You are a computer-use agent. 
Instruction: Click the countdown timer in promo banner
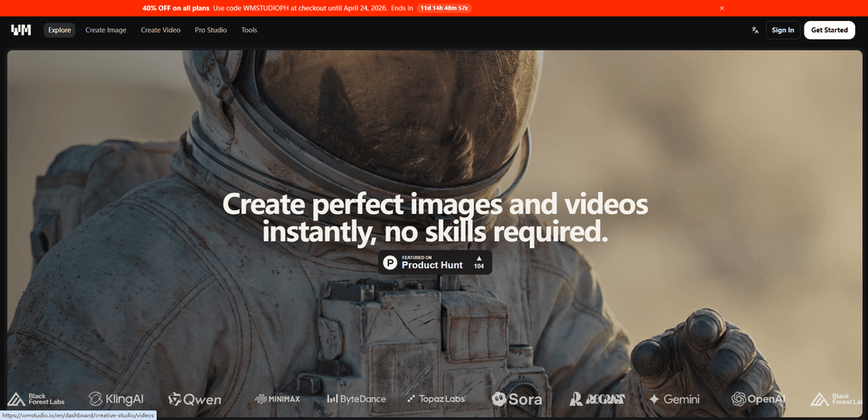coord(444,8)
